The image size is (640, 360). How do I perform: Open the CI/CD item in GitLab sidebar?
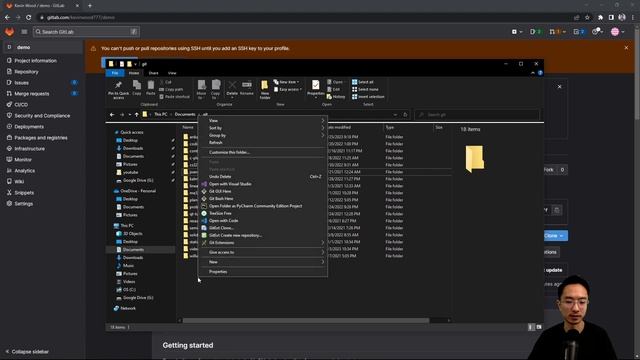21,104
